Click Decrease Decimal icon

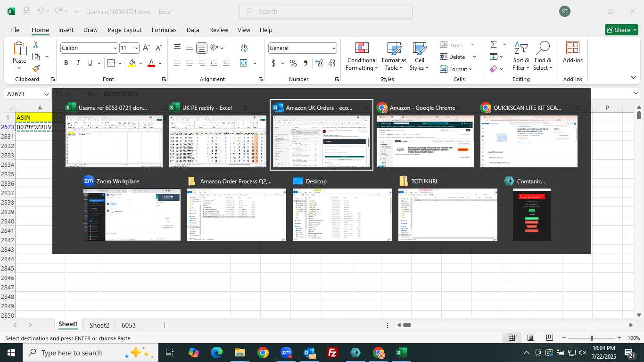(x=331, y=63)
